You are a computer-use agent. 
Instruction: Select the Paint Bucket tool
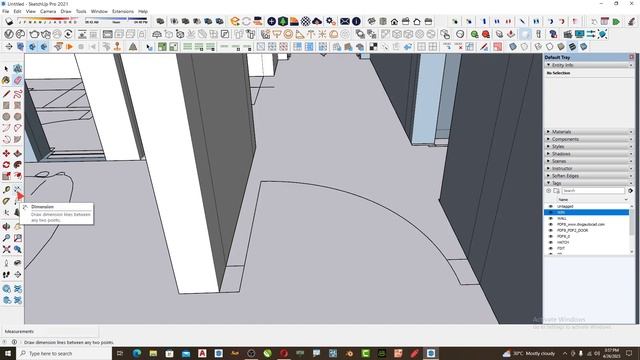6,80
